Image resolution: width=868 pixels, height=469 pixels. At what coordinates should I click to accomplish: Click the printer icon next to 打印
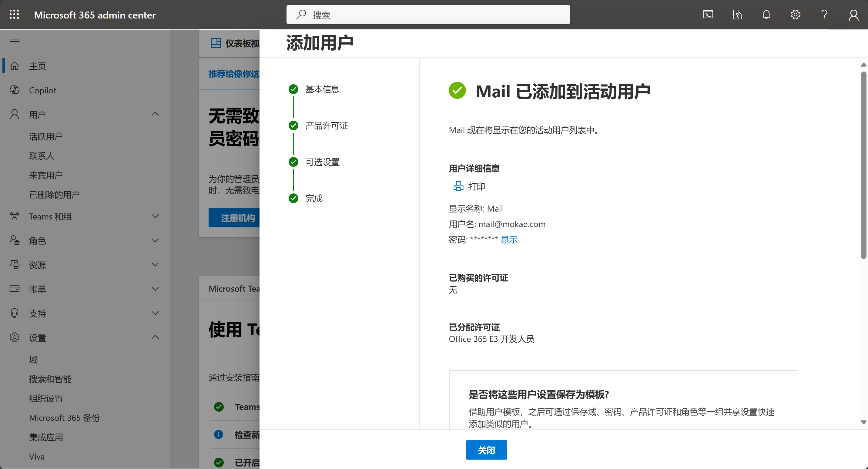(x=458, y=186)
